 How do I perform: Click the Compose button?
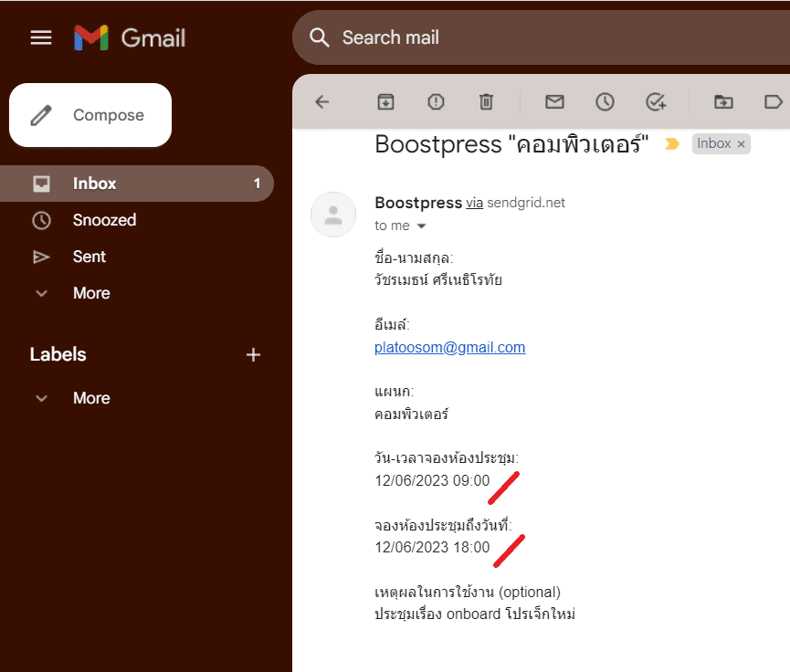(90, 115)
